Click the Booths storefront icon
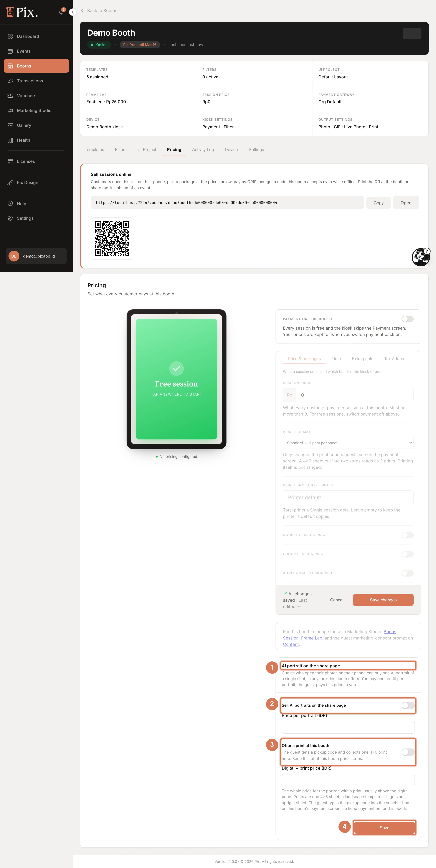 (10, 66)
